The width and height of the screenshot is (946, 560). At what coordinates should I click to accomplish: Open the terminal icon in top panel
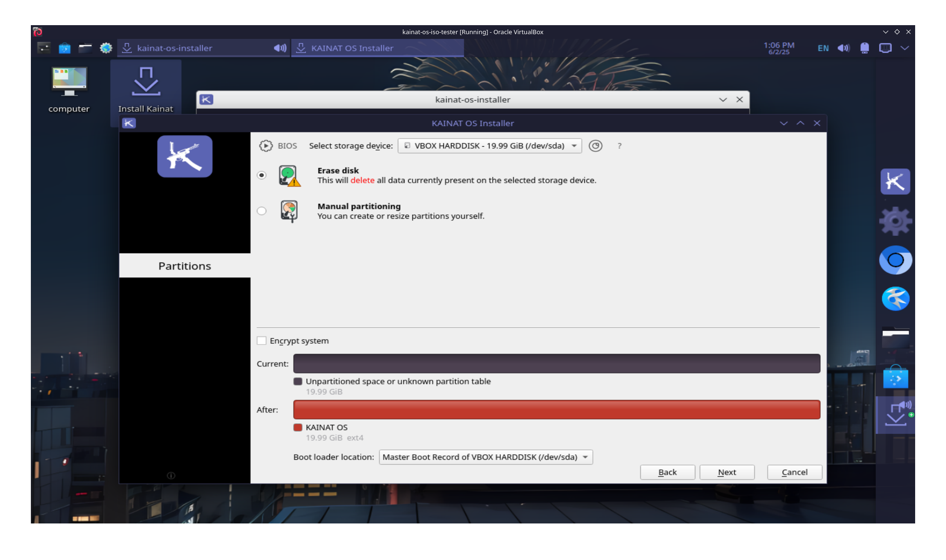point(44,48)
